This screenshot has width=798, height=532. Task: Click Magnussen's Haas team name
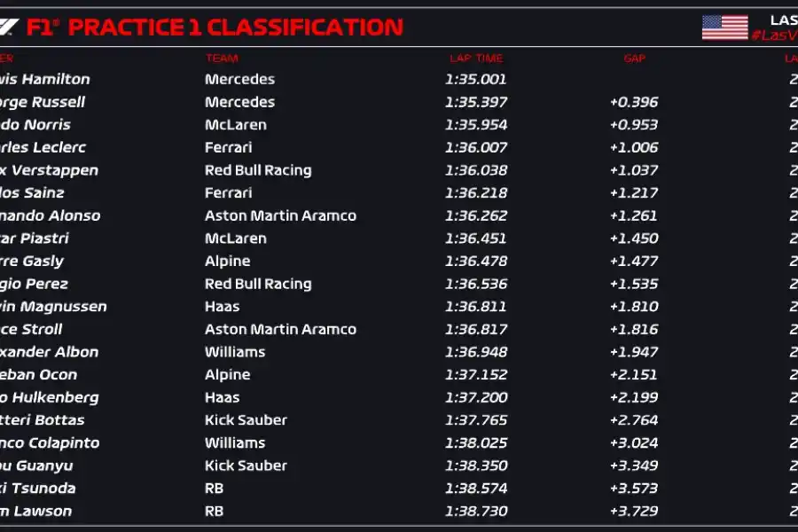pyautogui.click(x=222, y=307)
